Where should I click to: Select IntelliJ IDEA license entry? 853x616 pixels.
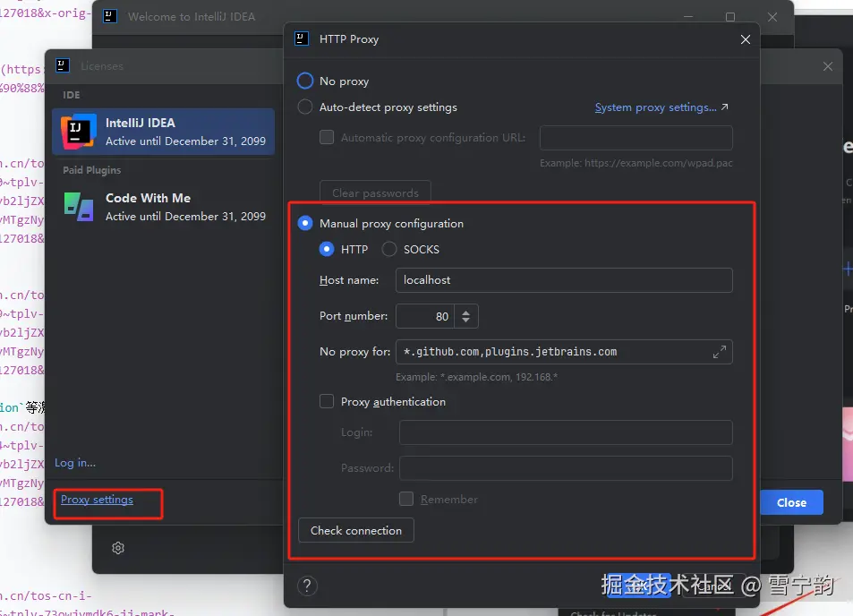pyautogui.click(x=163, y=132)
